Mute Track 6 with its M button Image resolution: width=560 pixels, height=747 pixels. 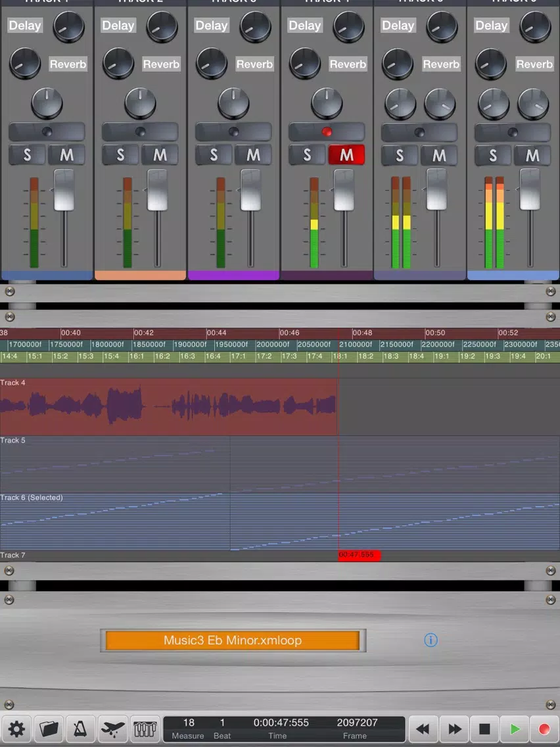click(x=532, y=155)
